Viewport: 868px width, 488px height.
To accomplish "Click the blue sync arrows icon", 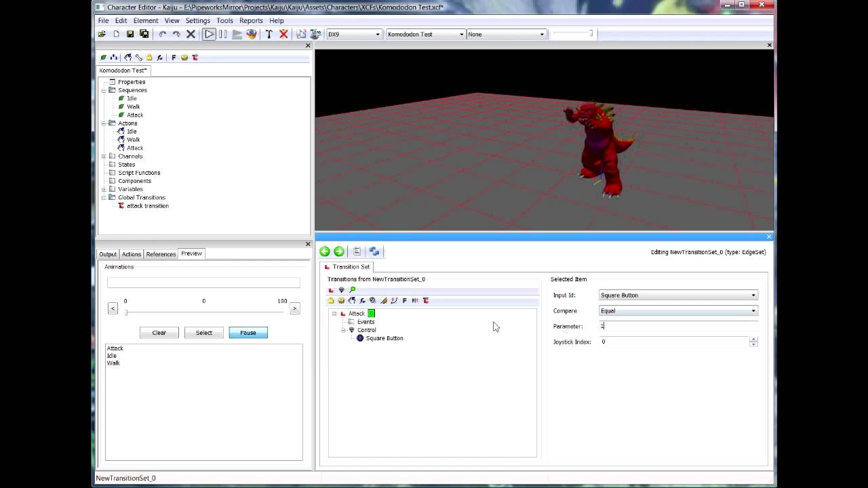I will pos(374,251).
